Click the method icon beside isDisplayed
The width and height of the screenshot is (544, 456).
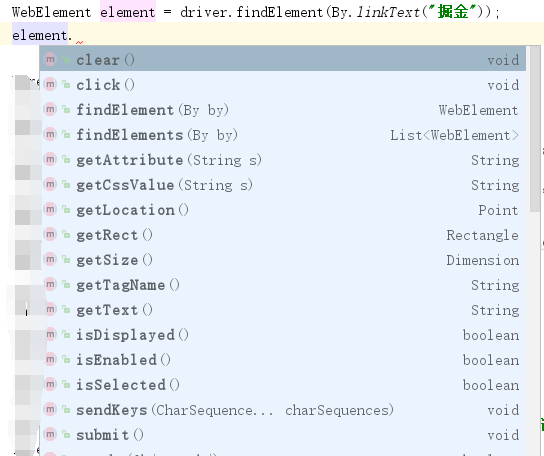point(50,334)
